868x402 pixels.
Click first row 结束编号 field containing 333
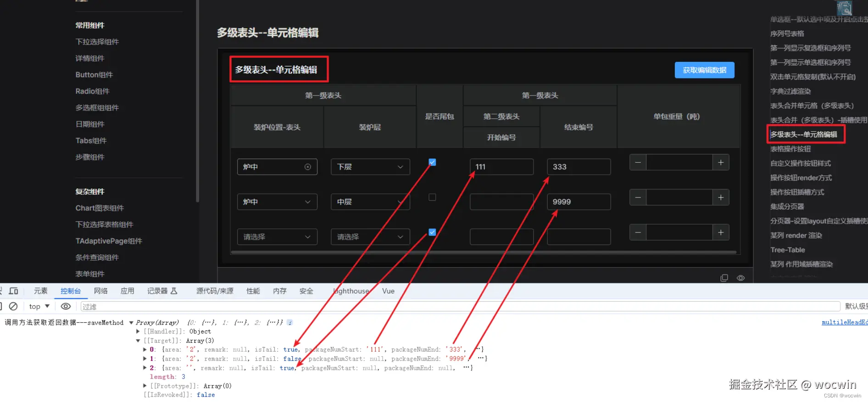point(579,167)
